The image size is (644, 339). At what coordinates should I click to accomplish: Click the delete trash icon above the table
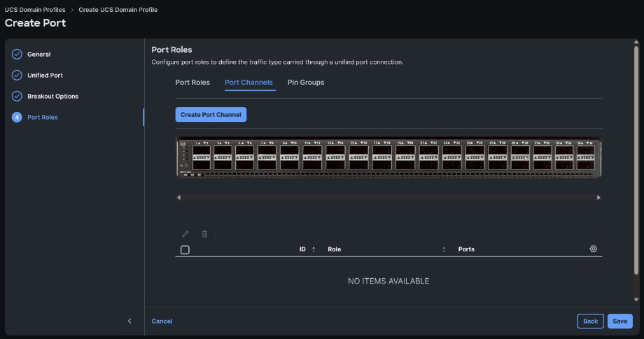pyautogui.click(x=204, y=234)
